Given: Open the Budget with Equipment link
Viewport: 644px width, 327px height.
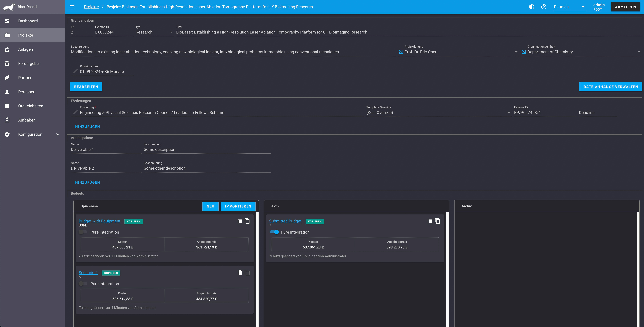Looking at the screenshot, I should pyautogui.click(x=99, y=221).
